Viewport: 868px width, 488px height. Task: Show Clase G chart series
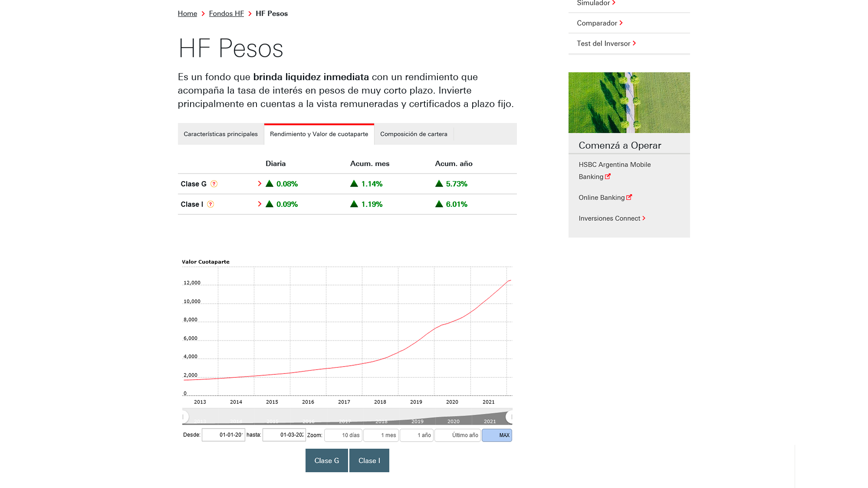coord(326,461)
